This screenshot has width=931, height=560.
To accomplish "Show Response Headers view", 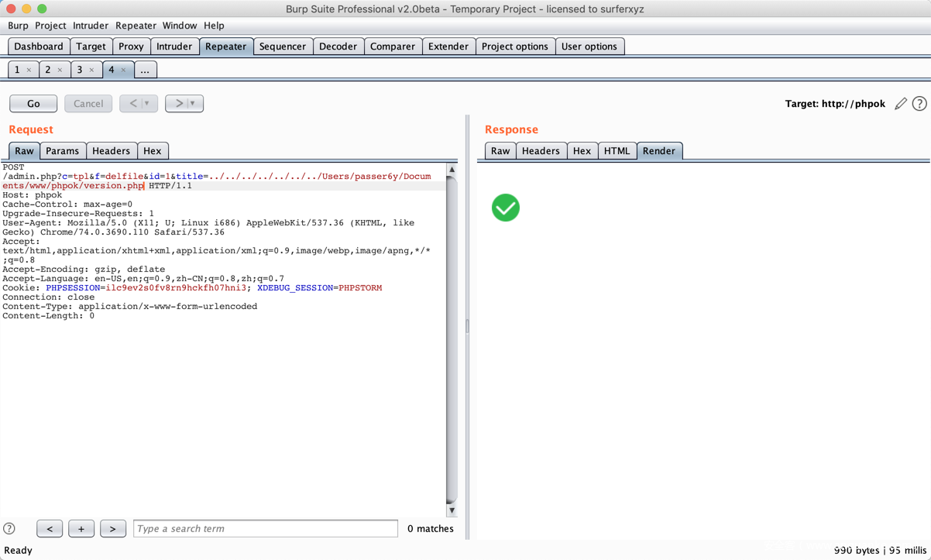I will click(x=541, y=151).
